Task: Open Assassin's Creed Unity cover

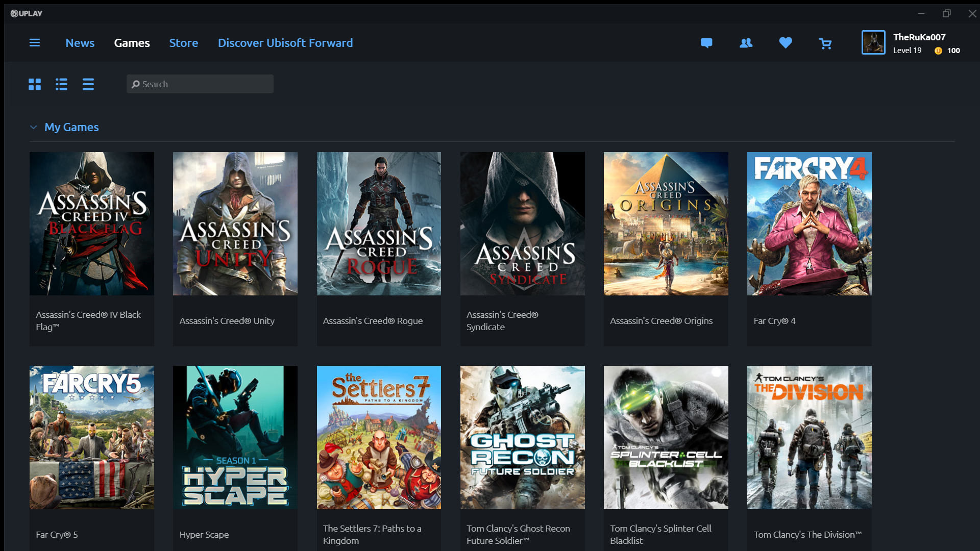Action: [235, 223]
